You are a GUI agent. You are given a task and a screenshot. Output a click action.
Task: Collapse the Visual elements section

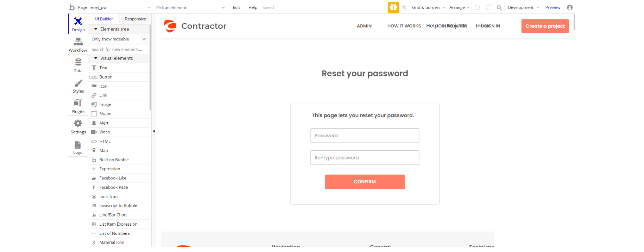point(96,58)
